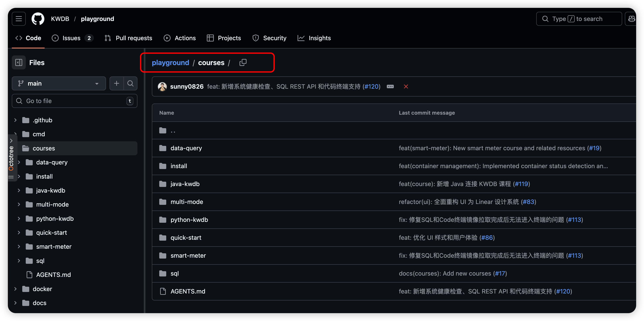The height and width of the screenshot is (321, 644).
Task: Show failed checks red X status
Action: (x=406, y=86)
